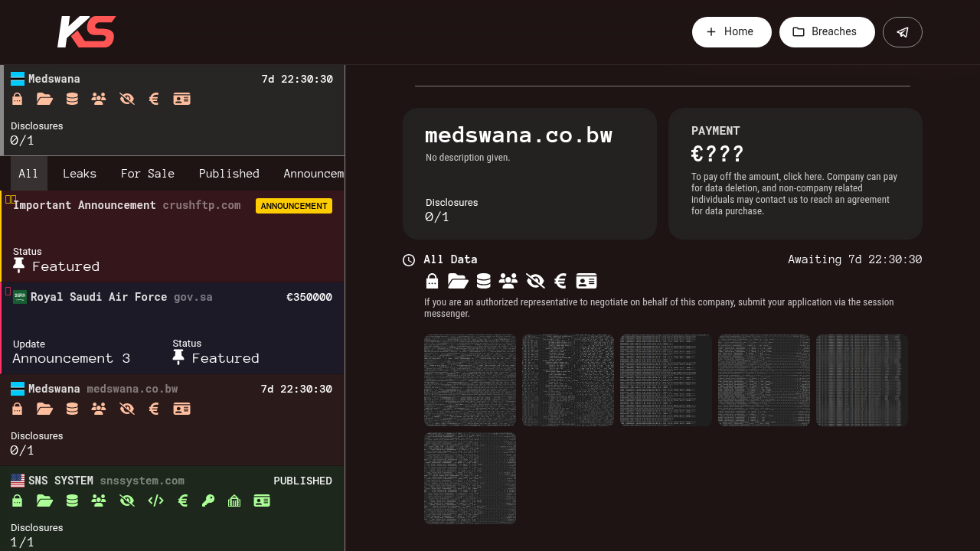
Task: Click the Breaches button
Action: 827,31
